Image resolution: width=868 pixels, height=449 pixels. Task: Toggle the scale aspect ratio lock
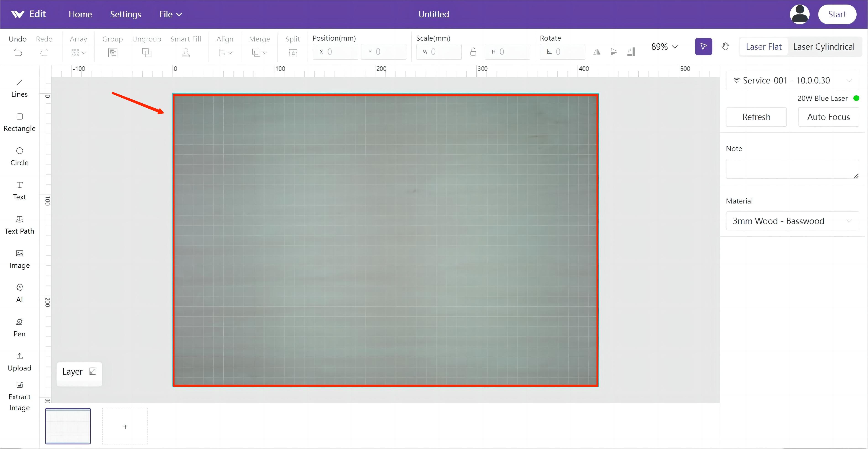click(x=473, y=52)
